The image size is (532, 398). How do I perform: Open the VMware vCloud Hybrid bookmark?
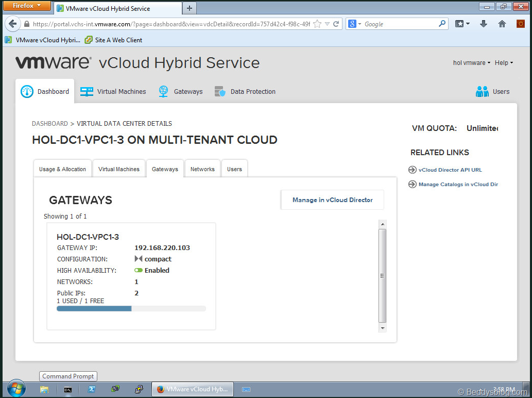coord(43,40)
